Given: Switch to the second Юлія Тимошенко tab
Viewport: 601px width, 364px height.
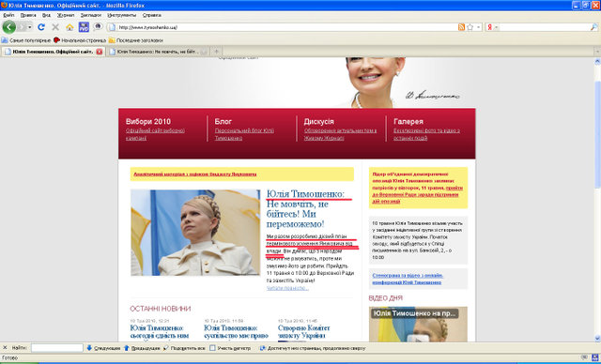Looking at the screenshot, I should pyautogui.click(x=158, y=52).
